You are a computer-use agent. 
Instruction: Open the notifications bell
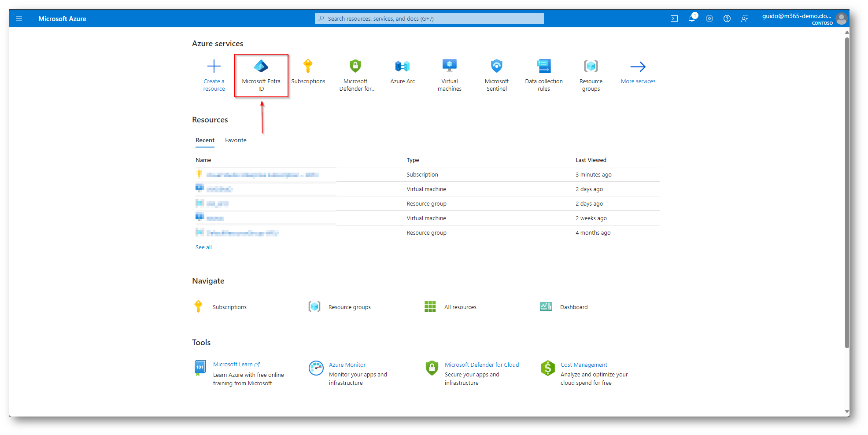point(692,18)
